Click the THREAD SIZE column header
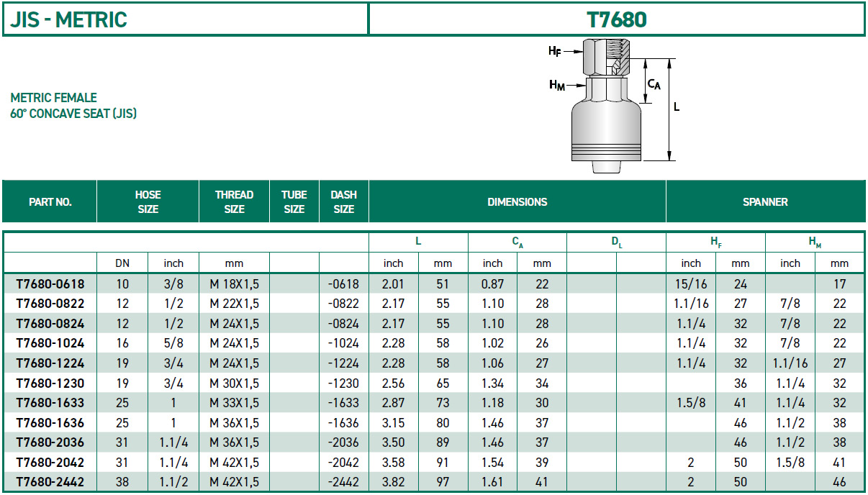Screen dimensions: 868x495 tap(234, 202)
